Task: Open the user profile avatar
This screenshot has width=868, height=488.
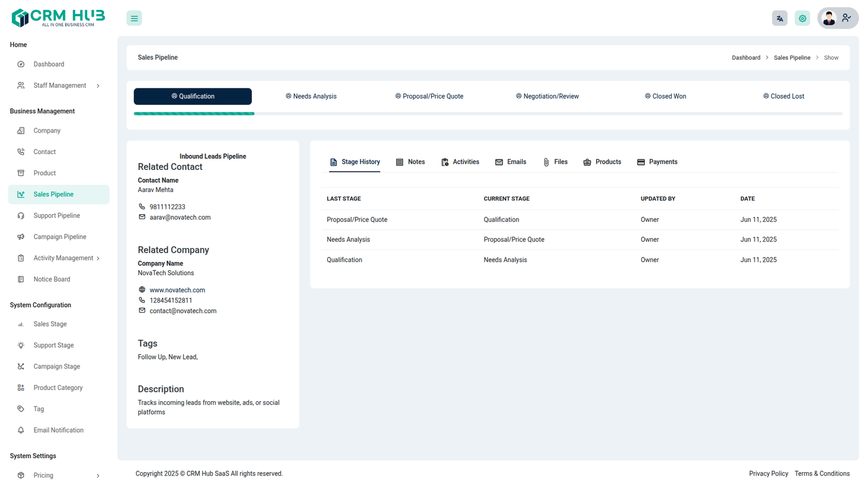Action: pos(829,18)
